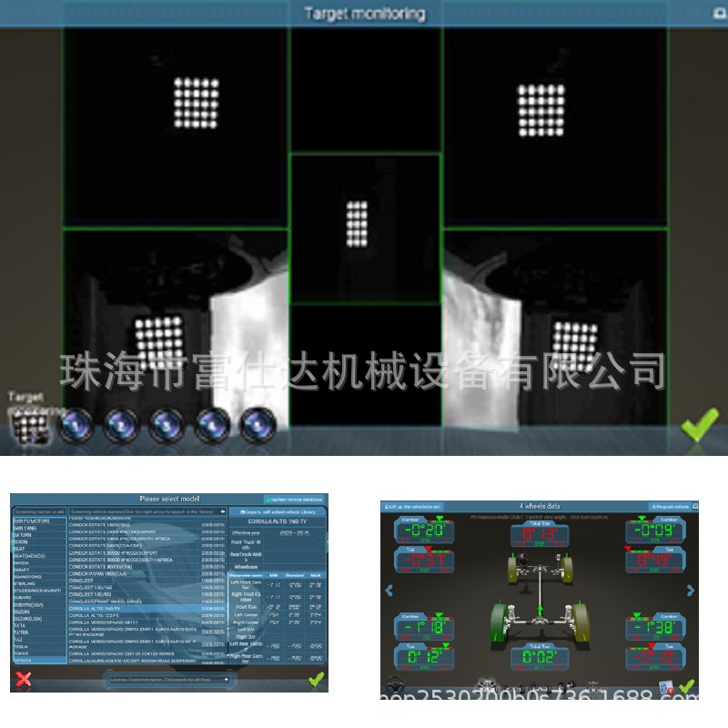This screenshot has height=728, width=728.
Task: Open top-left camera target view
Action: pos(175,128)
